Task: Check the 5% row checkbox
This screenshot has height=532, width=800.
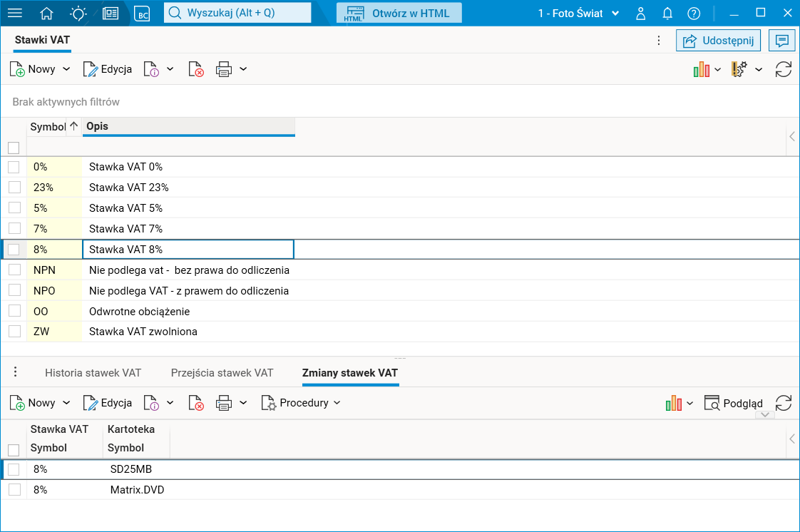Action: pyautogui.click(x=14, y=208)
